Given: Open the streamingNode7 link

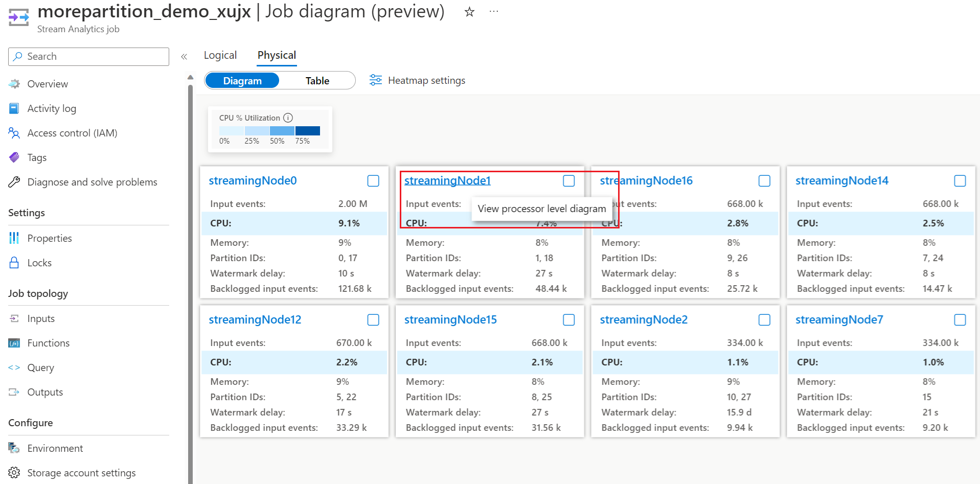Looking at the screenshot, I should pos(839,319).
